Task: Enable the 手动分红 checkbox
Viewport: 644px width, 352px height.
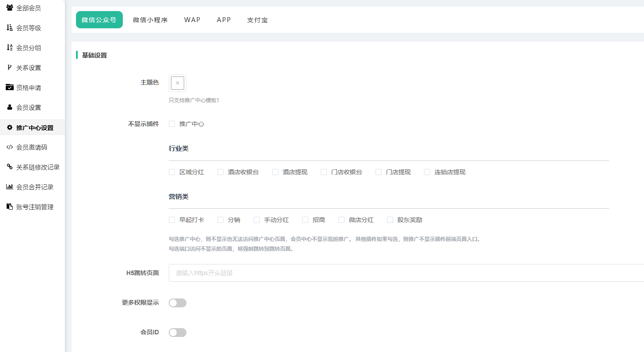Action: coord(257,220)
